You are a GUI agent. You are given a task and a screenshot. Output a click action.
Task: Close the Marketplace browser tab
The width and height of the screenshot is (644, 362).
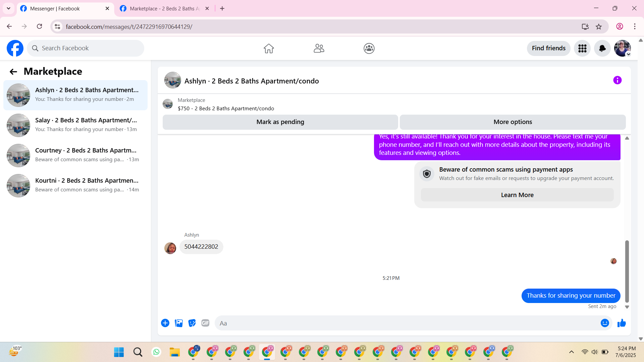click(207, 9)
